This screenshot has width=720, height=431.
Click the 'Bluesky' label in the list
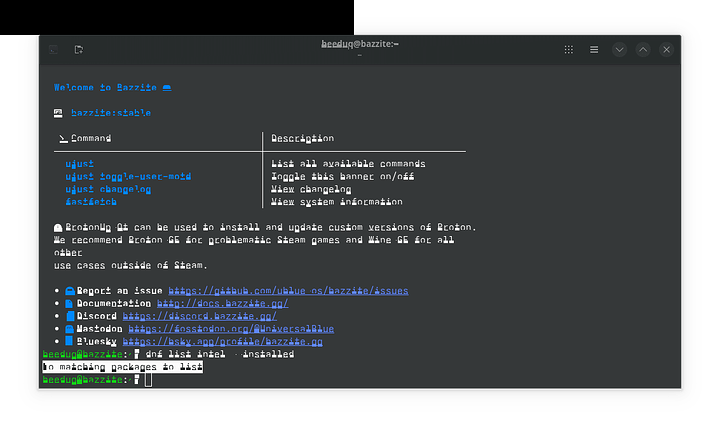96,341
